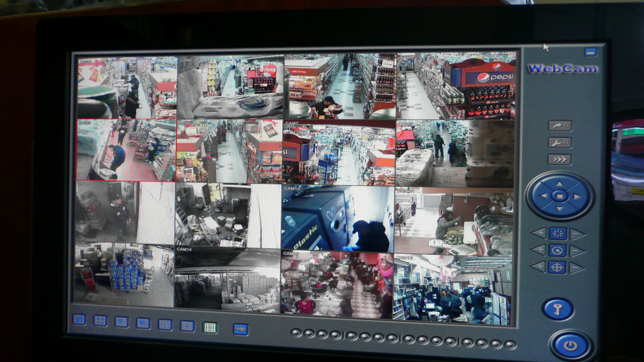Image resolution: width=644 pixels, height=362 pixels.
Task: Click the blue right-arrow next page button
Action: point(240,329)
